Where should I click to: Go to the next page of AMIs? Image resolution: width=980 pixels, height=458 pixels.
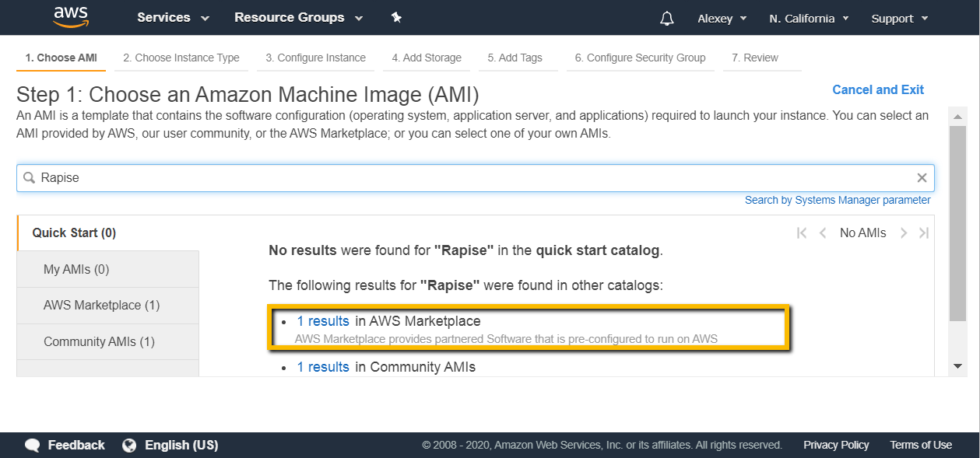click(x=903, y=232)
